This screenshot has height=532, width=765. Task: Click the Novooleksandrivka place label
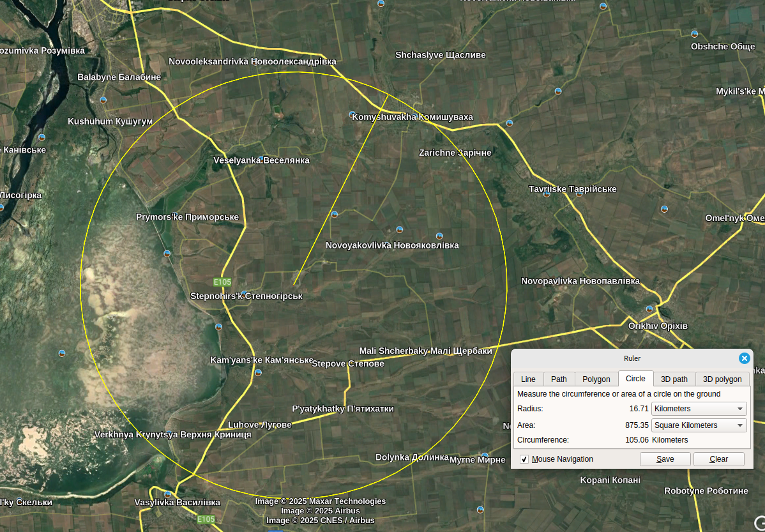point(252,61)
